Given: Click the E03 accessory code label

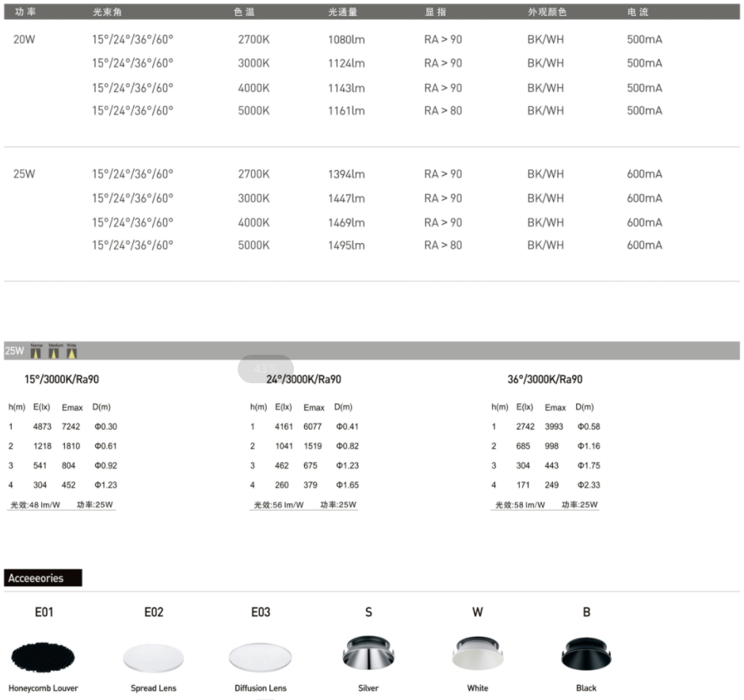Looking at the screenshot, I should 261,612.
